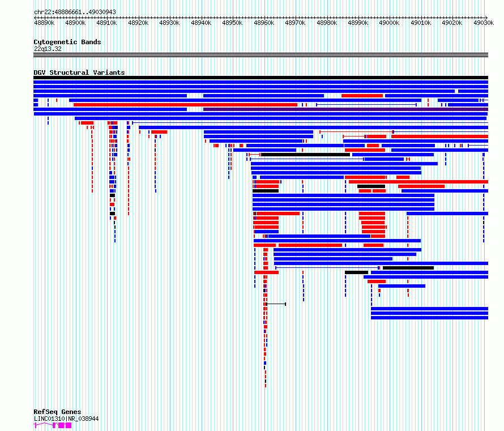The width and height of the screenshot is (504, 431).
Task: Recenter on the 48940k ruler label
Action: click(x=201, y=23)
